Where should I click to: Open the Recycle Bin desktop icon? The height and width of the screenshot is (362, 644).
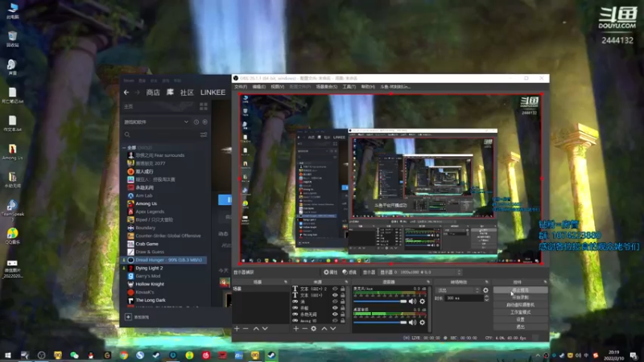tap(12, 39)
